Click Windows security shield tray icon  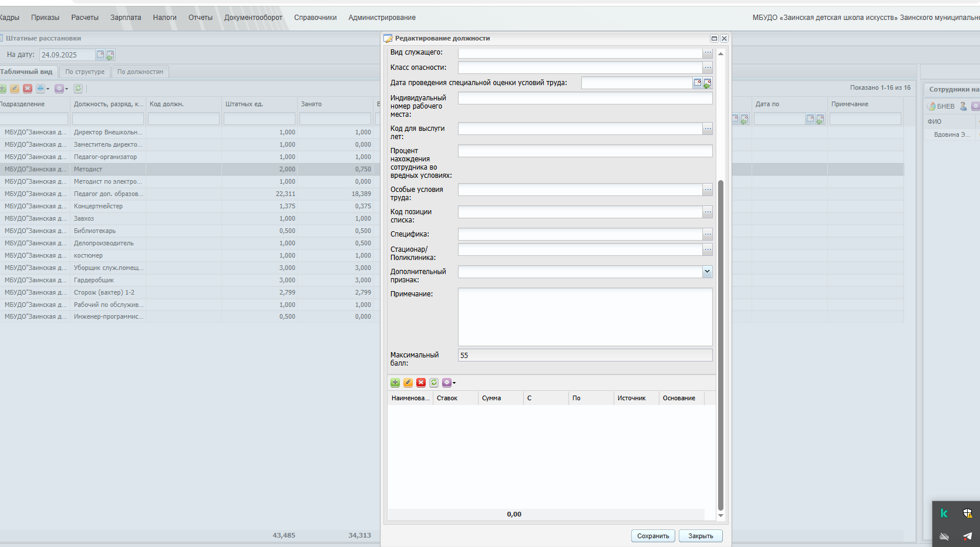click(x=968, y=513)
